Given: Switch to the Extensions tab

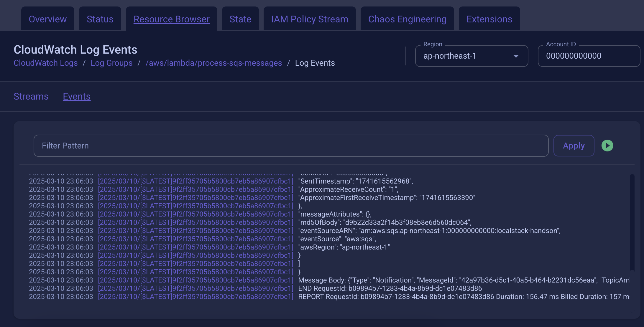Looking at the screenshot, I should tap(489, 19).
